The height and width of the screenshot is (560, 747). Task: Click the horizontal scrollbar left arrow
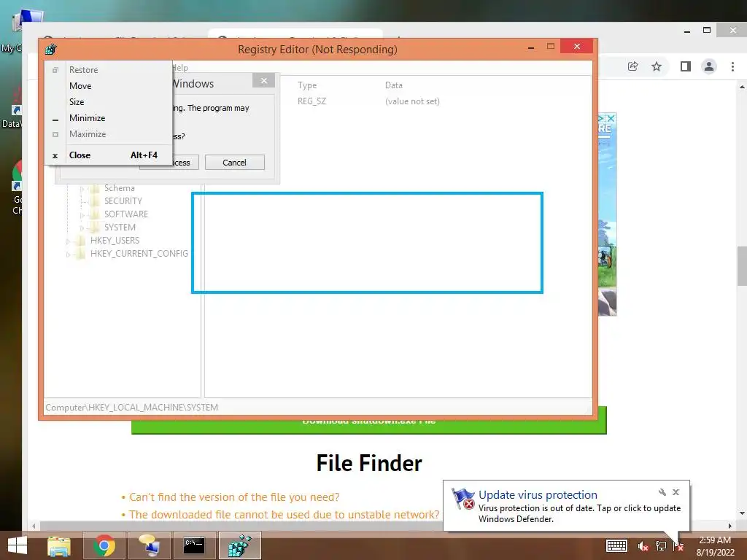(x=34, y=526)
